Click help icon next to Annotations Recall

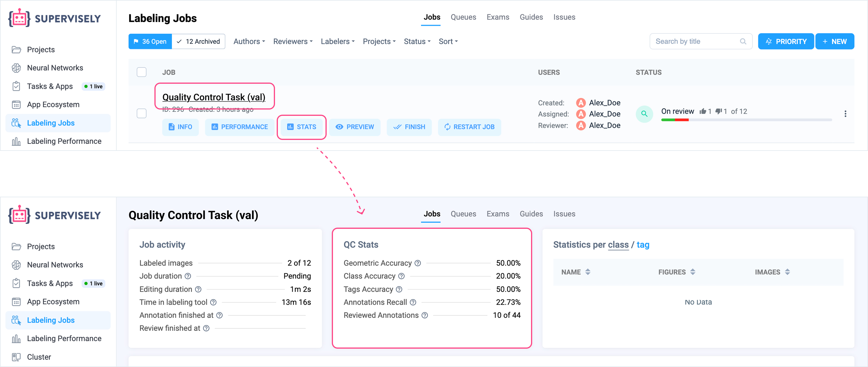tap(413, 302)
